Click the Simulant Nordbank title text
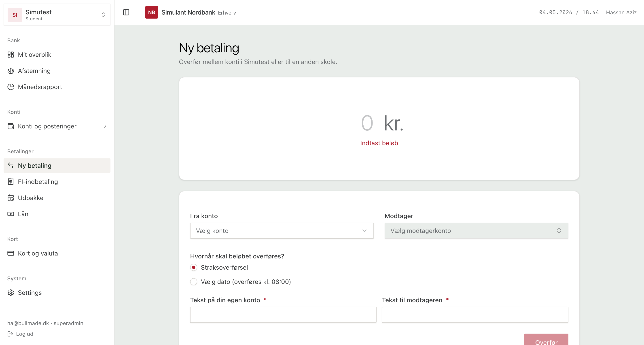 (188, 12)
